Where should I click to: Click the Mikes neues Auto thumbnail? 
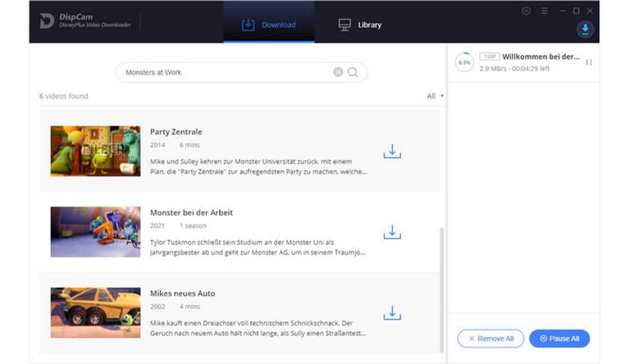(96, 313)
